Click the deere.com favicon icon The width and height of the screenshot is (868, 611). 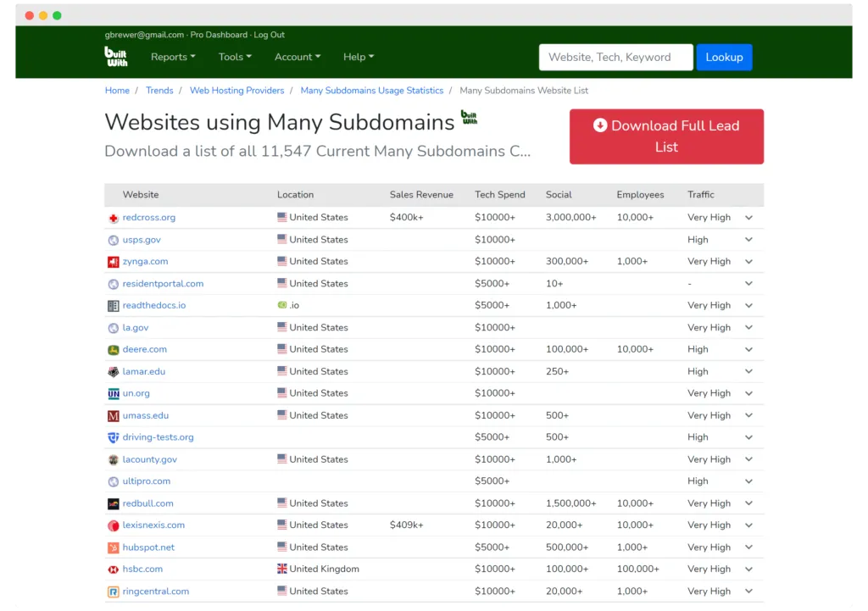114,350
